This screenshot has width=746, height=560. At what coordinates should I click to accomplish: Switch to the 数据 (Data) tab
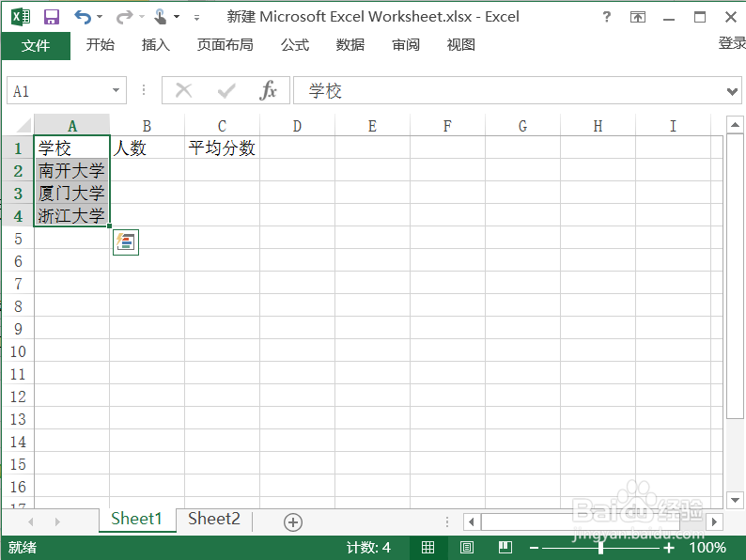point(350,45)
